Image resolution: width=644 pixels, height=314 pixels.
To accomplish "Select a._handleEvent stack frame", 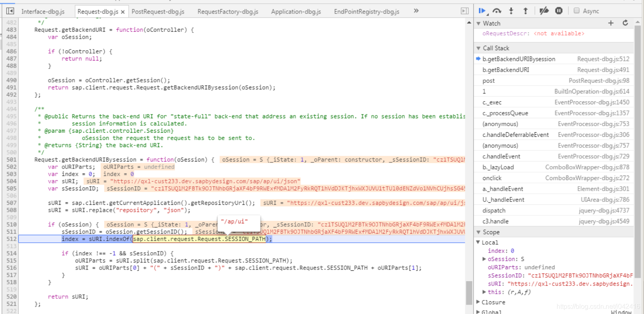I will (554, 189).
